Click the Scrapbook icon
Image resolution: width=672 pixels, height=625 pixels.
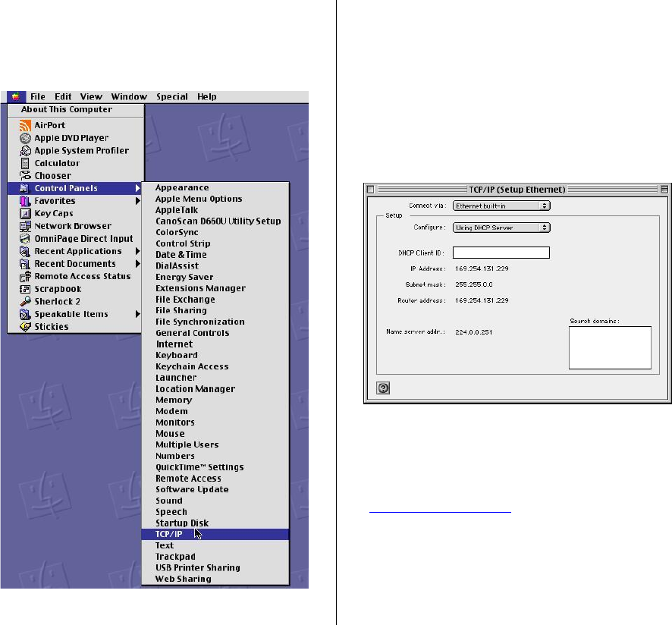pyautogui.click(x=25, y=289)
